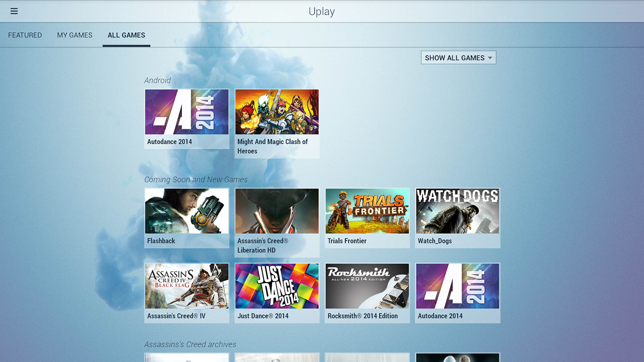Open the Watch_Dogs cover image

click(x=457, y=211)
